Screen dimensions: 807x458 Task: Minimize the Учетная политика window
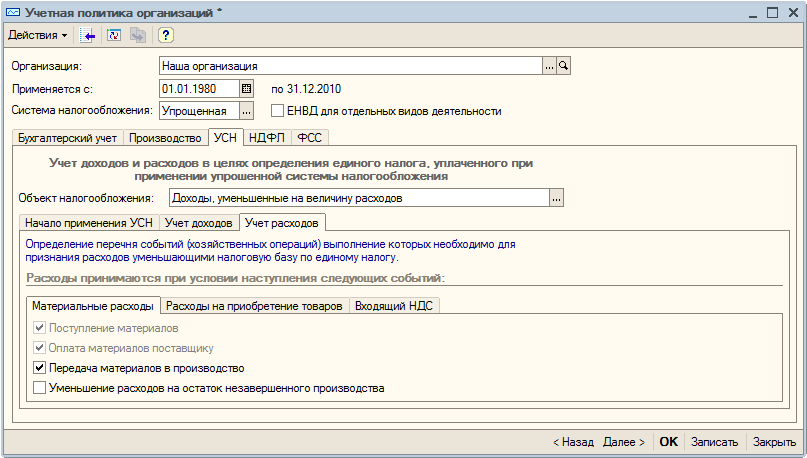coord(753,13)
